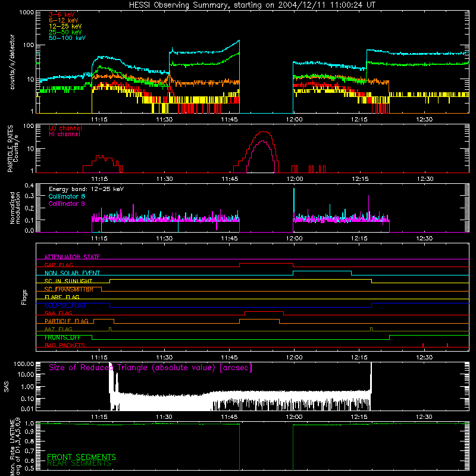Click the PARTICLE FLAG label
This screenshot has width=476, height=476.
click(x=67, y=321)
